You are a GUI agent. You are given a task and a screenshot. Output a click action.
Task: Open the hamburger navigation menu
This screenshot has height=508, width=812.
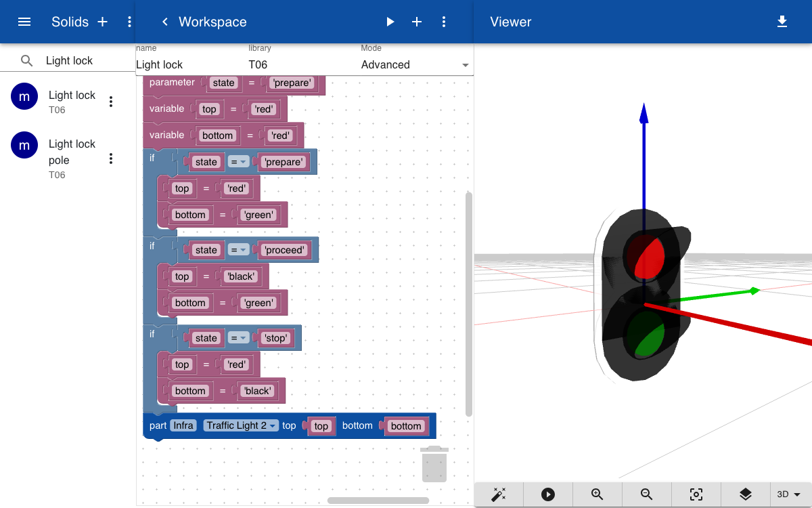[x=24, y=22]
